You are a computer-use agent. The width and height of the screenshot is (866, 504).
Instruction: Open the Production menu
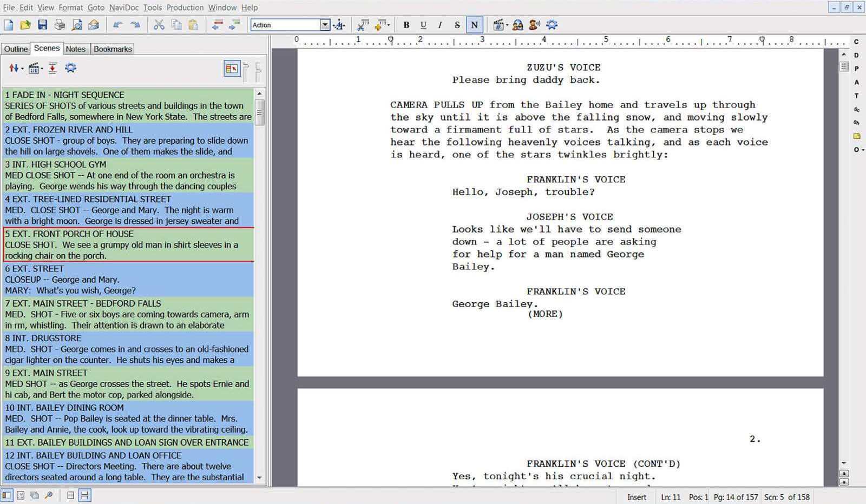pyautogui.click(x=185, y=8)
